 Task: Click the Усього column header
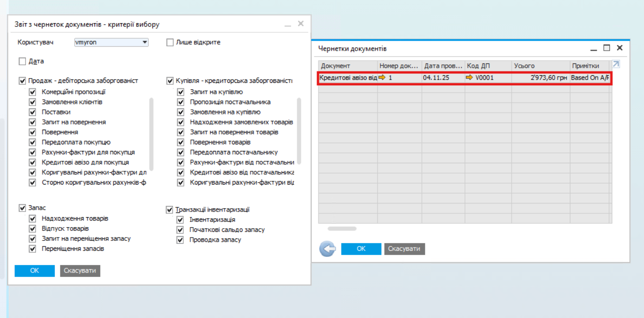click(x=540, y=66)
